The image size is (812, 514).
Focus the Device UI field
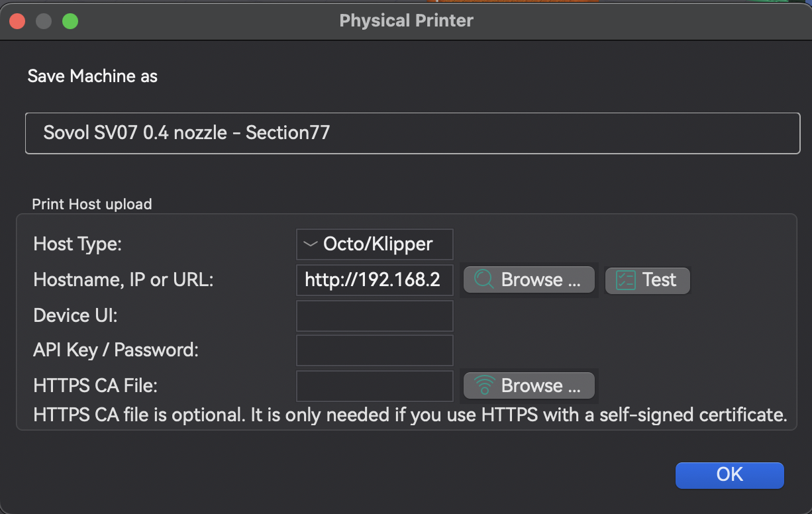[374, 315]
